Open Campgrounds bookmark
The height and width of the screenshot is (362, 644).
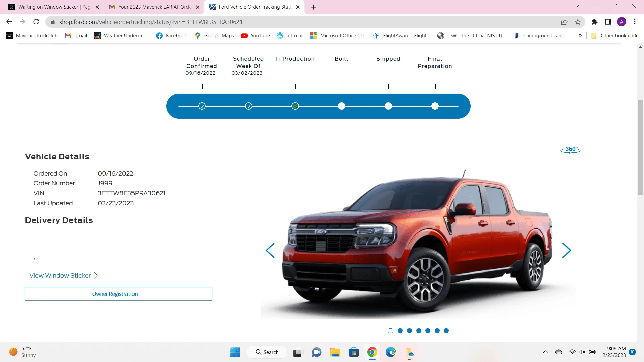(541, 36)
